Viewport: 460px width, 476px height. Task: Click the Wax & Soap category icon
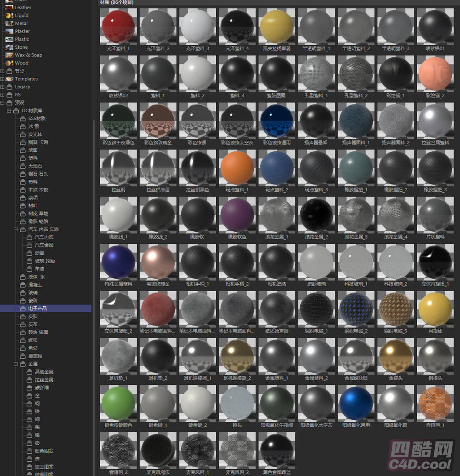click(9, 55)
